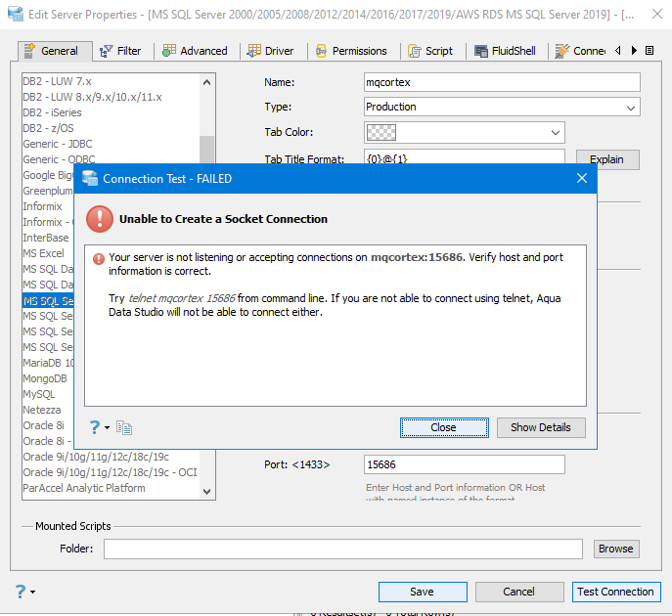Select InterBase in server list
This screenshot has height=616, width=672.
click(48, 238)
